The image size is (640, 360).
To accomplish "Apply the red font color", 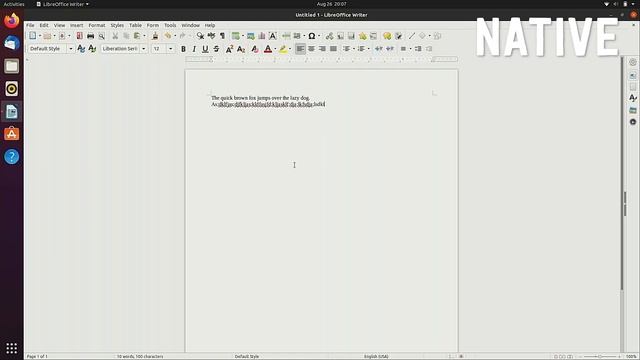I will coord(268,49).
